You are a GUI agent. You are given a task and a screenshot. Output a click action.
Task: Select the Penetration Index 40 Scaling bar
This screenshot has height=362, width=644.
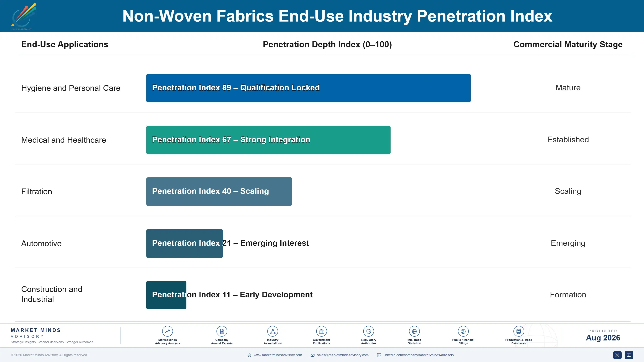click(x=219, y=192)
